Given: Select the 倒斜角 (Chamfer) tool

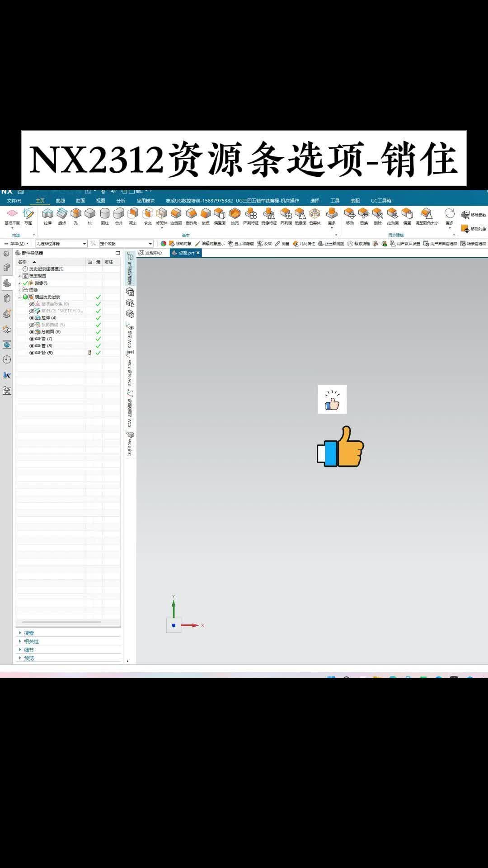Looking at the screenshot, I should pyautogui.click(x=192, y=216).
